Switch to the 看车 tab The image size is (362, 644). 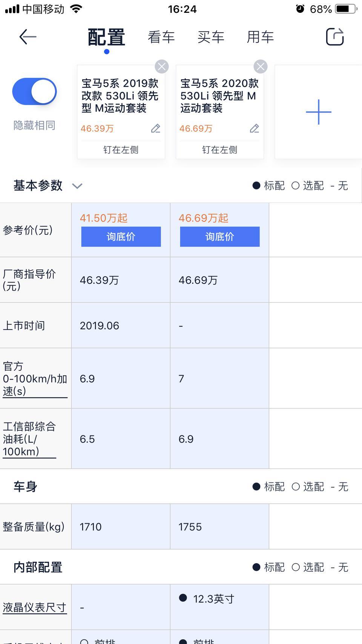click(161, 37)
